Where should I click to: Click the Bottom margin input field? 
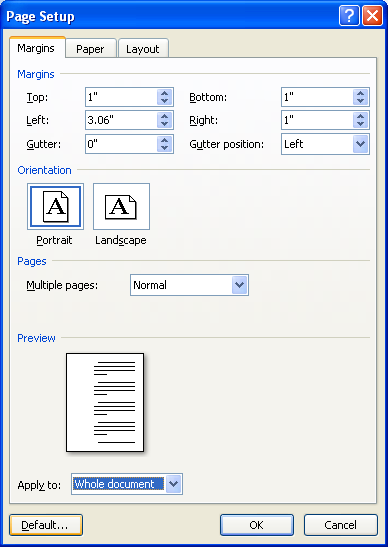317,97
